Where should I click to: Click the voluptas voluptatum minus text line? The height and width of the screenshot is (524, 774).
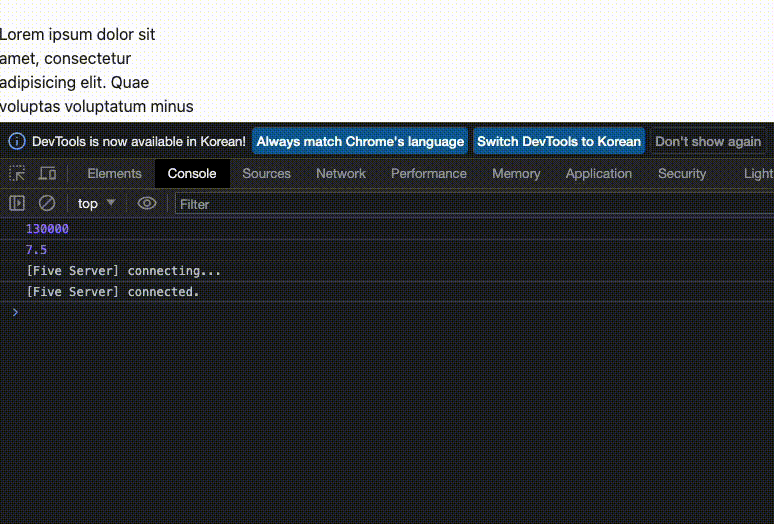click(97, 107)
